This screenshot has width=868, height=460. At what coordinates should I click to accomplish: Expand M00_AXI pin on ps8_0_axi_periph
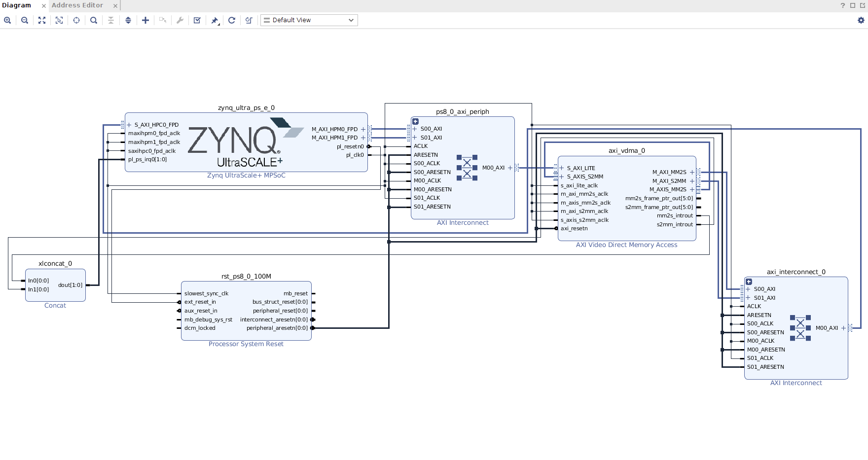click(510, 168)
